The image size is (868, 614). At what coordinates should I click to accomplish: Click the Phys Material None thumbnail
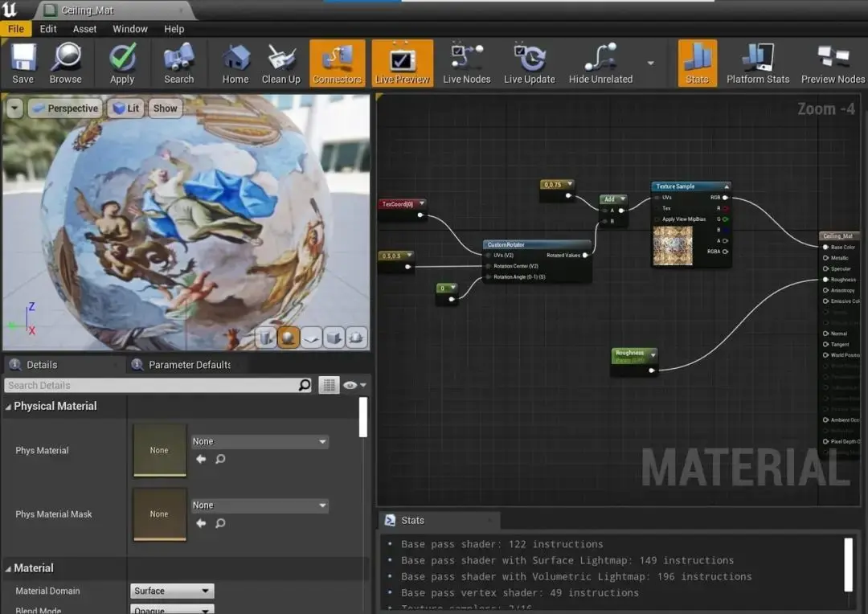coord(159,450)
